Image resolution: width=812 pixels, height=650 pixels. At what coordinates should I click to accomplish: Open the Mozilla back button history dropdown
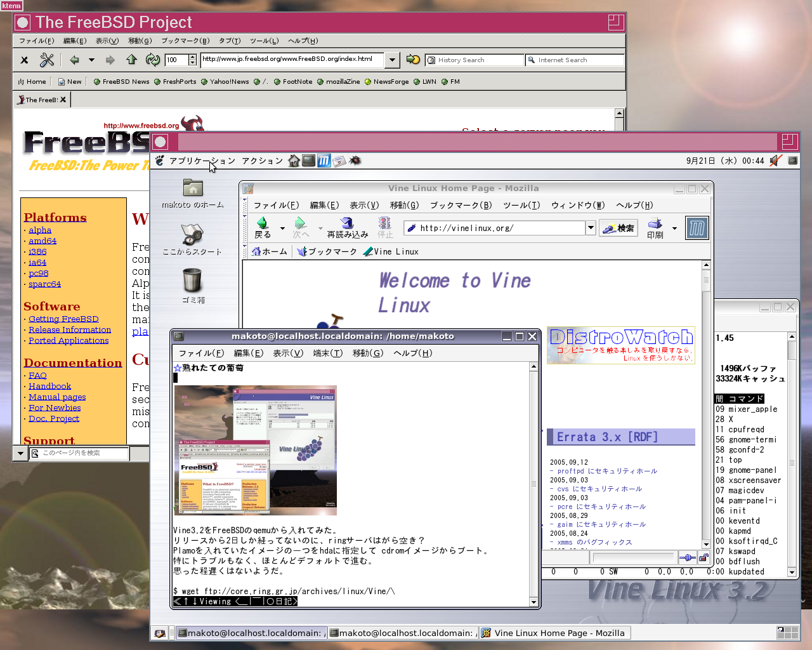(282, 228)
